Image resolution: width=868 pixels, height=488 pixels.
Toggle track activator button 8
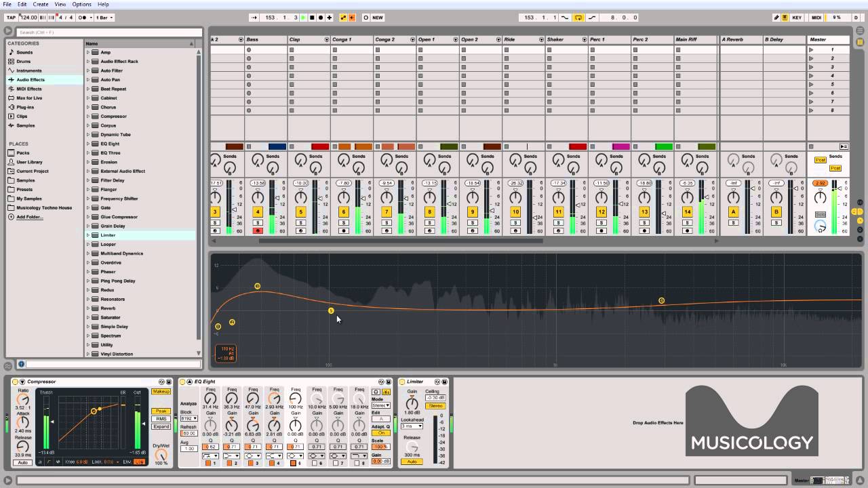[x=429, y=212]
